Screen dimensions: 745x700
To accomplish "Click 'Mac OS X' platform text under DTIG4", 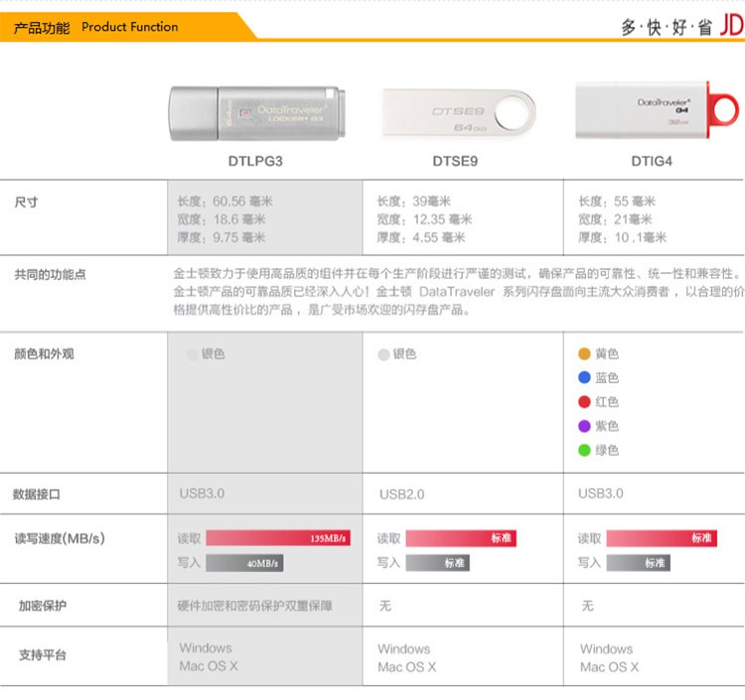I will (x=610, y=667).
